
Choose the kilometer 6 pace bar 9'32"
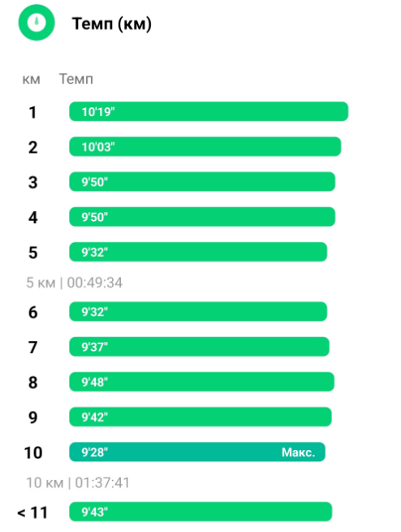tap(198, 311)
